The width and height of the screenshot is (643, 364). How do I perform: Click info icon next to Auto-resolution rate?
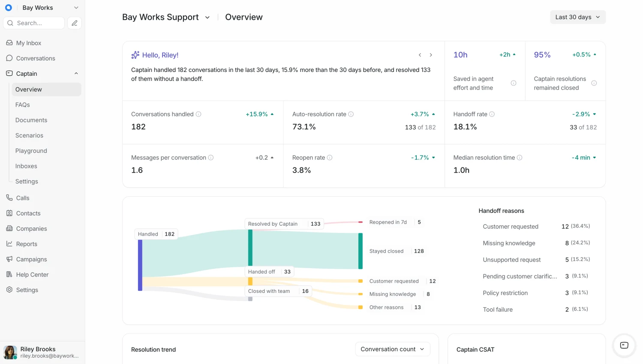pyautogui.click(x=351, y=114)
